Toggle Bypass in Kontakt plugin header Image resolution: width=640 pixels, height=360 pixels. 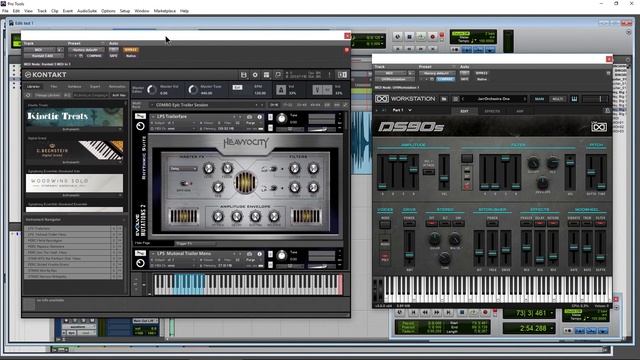(131, 50)
